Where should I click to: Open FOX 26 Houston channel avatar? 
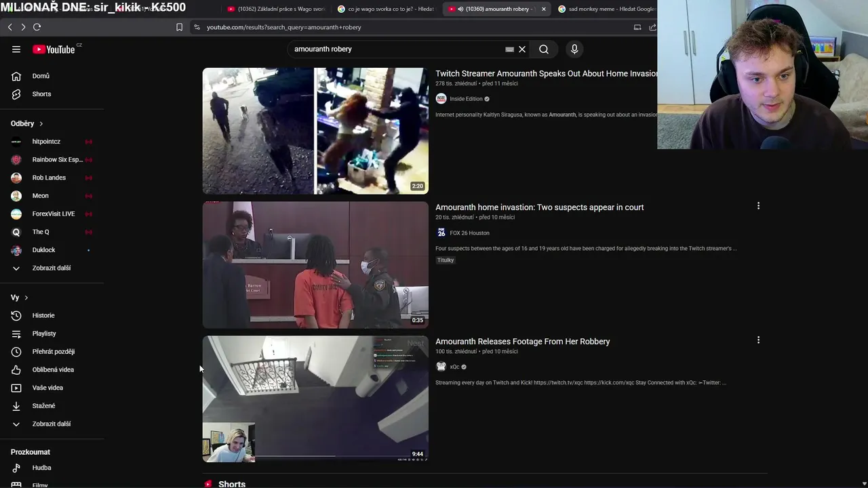coord(441,232)
